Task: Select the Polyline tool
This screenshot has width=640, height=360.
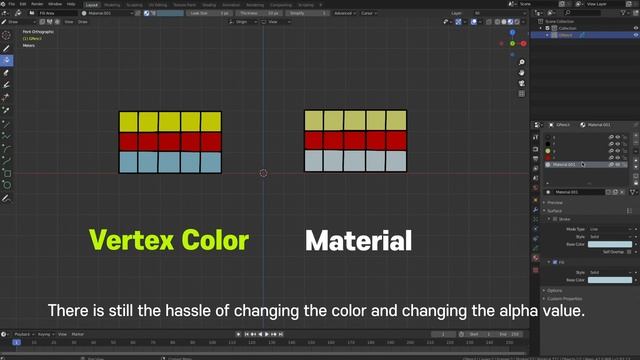Action: 7,136
